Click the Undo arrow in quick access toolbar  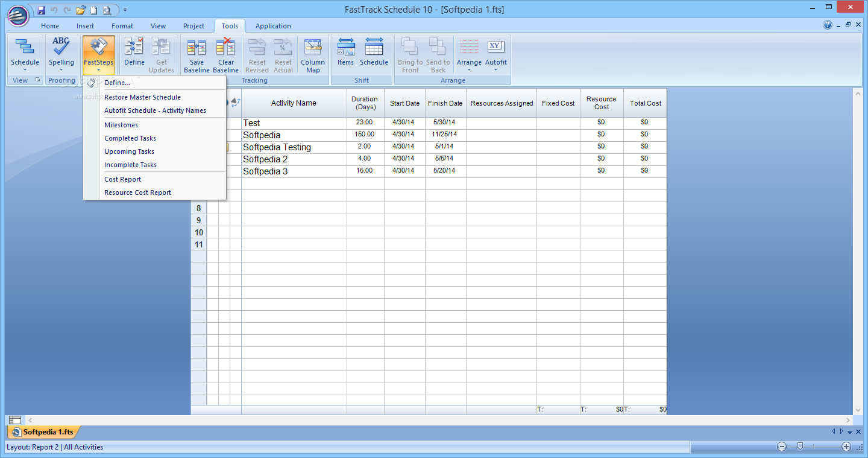tap(54, 10)
